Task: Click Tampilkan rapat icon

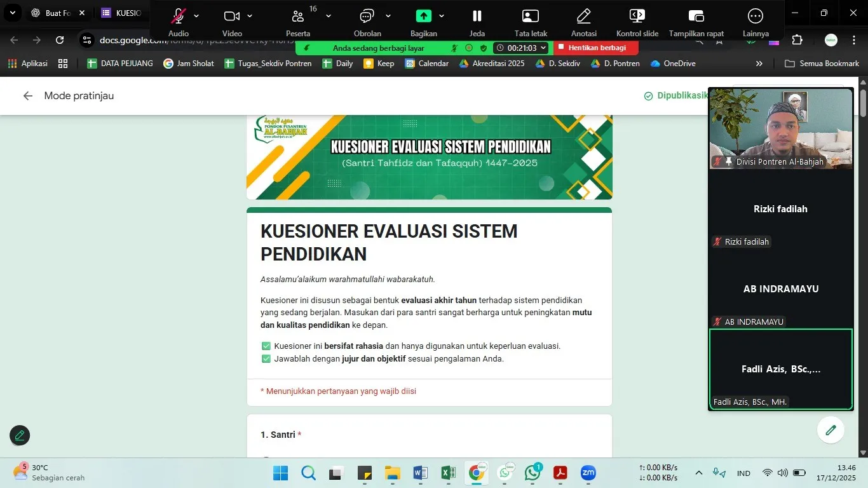Action: 696,17
